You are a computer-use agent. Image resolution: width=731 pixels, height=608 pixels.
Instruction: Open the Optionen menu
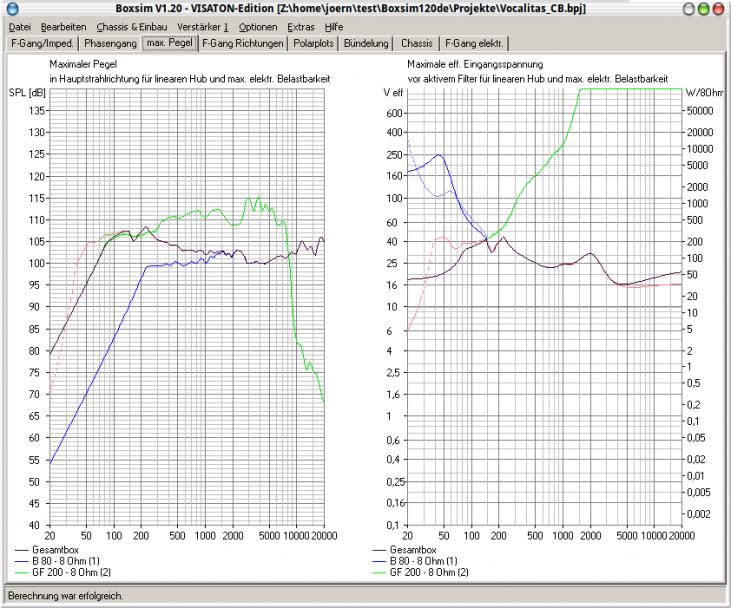258,26
